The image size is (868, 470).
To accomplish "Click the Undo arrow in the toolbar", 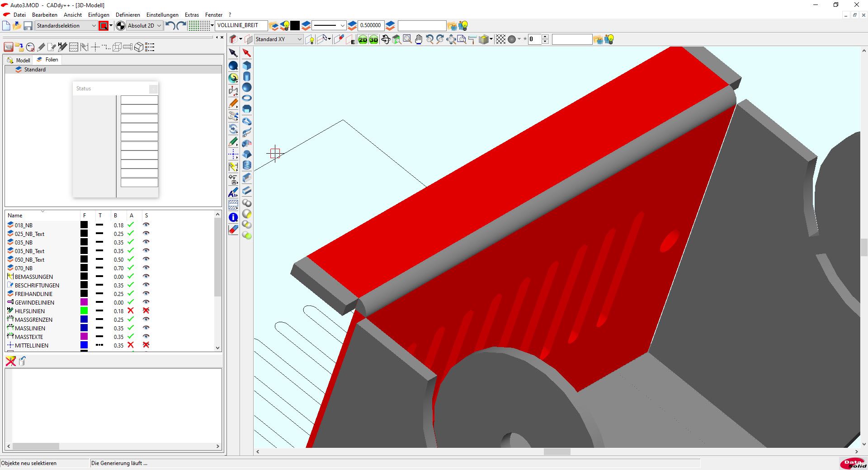I will [x=170, y=26].
